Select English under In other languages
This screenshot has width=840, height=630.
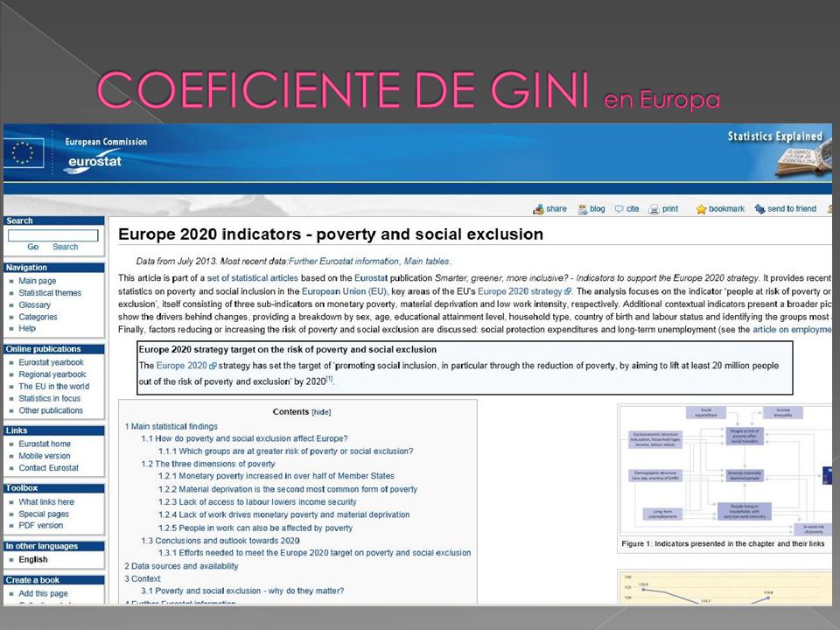coord(33,559)
